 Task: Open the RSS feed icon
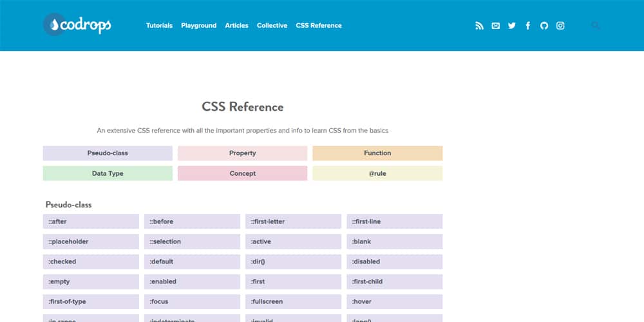479,26
